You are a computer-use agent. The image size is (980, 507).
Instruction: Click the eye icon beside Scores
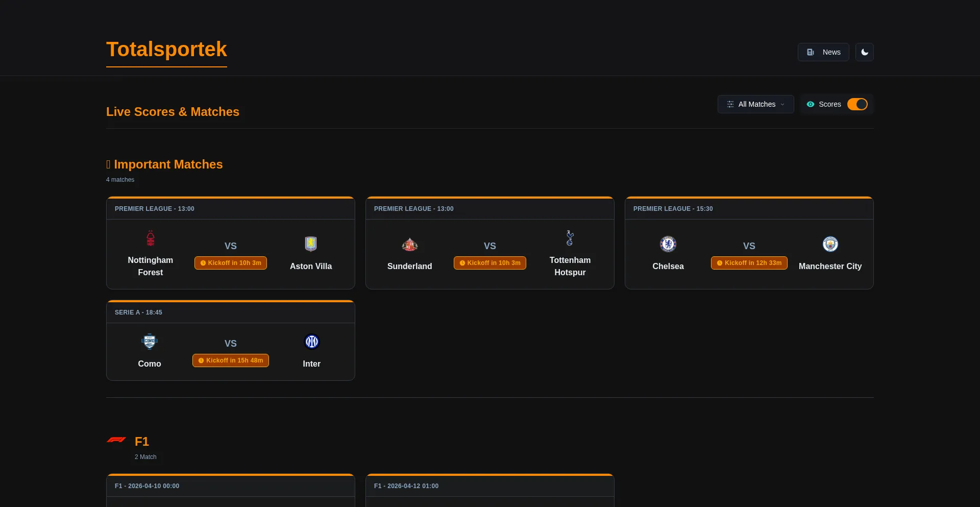(x=811, y=104)
